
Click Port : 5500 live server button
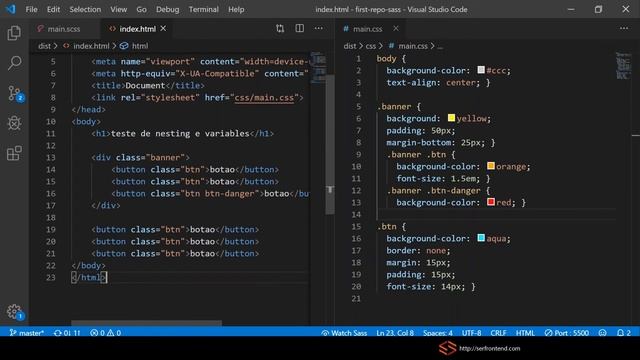pos(567,333)
